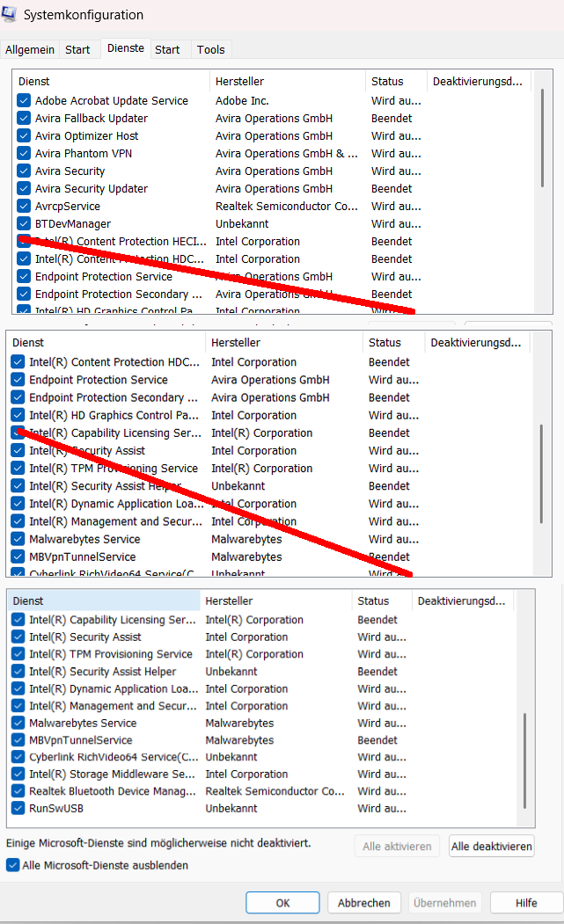Toggle the Avira Security Updater checkbox

coord(24,188)
